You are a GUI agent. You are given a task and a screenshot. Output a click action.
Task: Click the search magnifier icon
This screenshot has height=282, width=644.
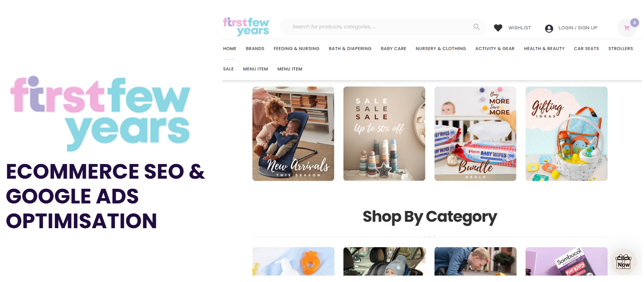(476, 27)
